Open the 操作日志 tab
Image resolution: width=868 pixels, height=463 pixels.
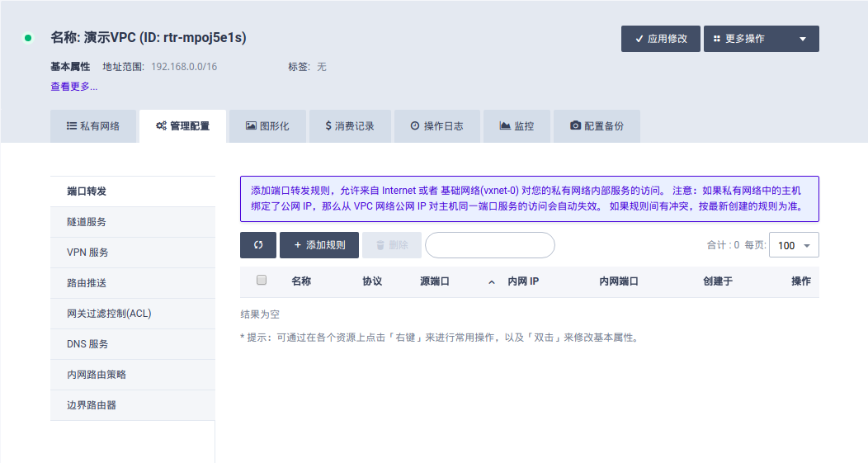pos(436,126)
